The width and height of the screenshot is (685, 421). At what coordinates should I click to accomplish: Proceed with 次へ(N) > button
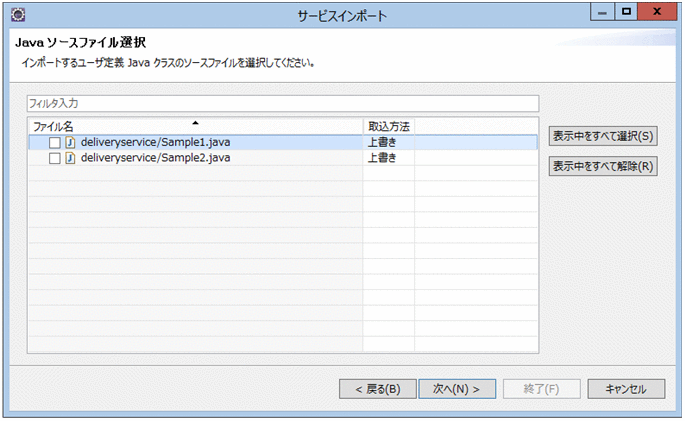[457, 389]
